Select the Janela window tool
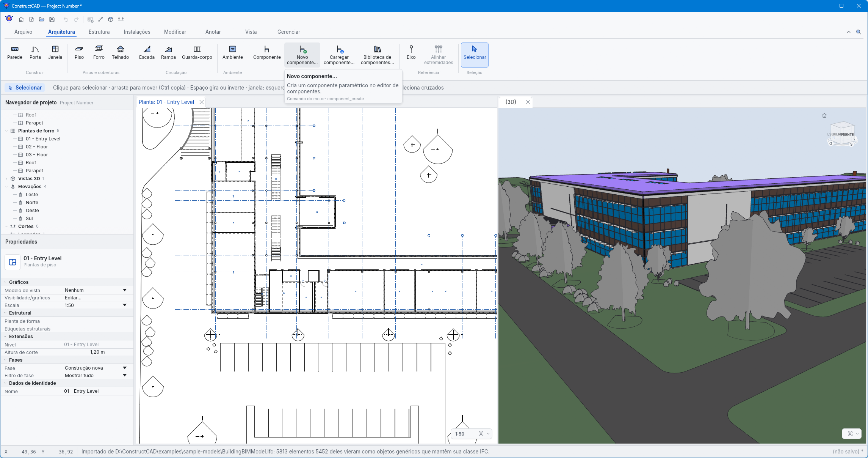This screenshot has height=458, width=868. [x=55, y=53]
